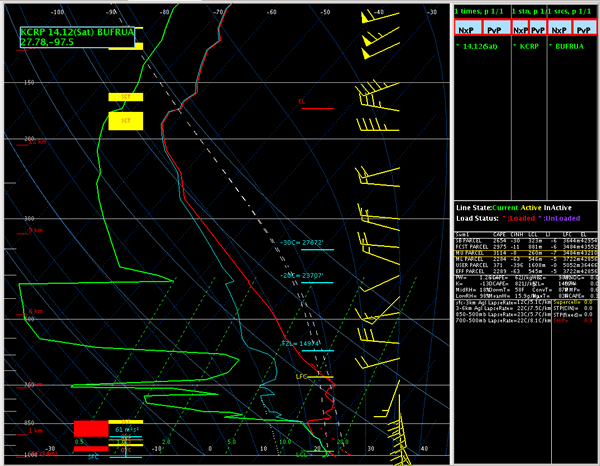This screenshot has width=600, height=466.
Task: Click the PvP button under srcs
Action: tap(584, 28)
